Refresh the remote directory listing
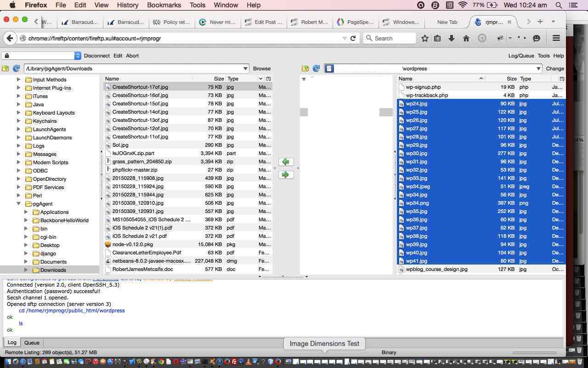The image size is (588, 368). point(316,69)
